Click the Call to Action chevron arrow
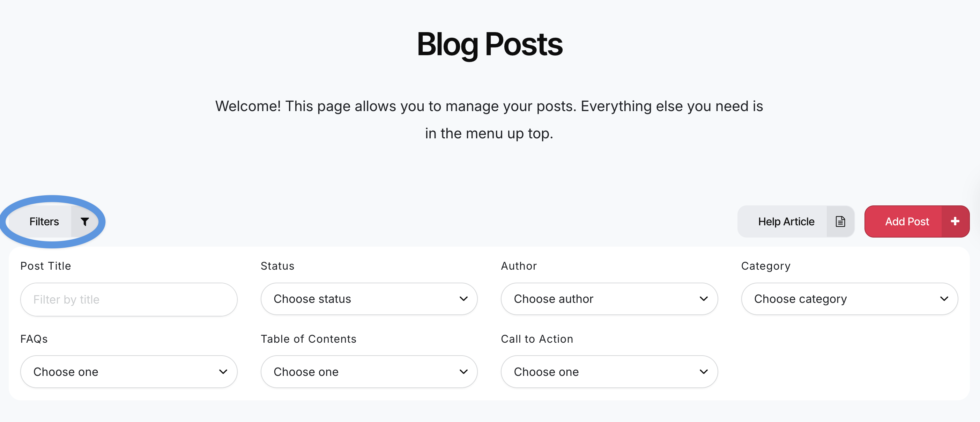 [704, 372]
